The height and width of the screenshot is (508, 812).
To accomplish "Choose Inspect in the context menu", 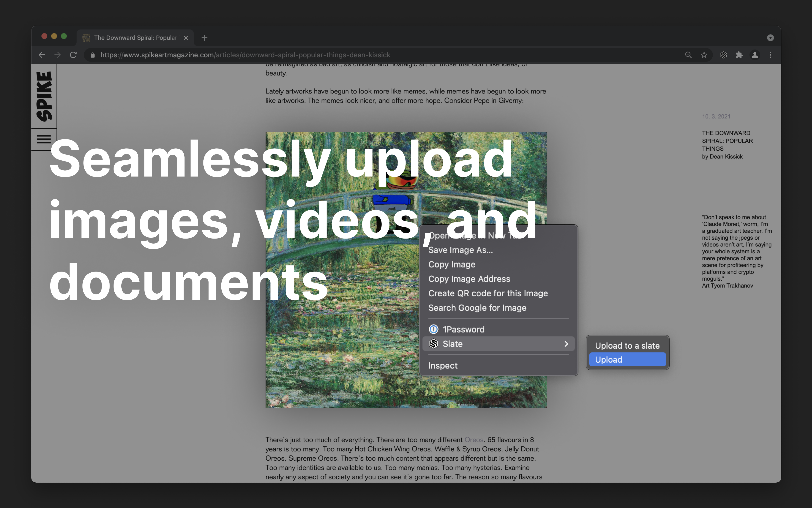I will point(499,366).
